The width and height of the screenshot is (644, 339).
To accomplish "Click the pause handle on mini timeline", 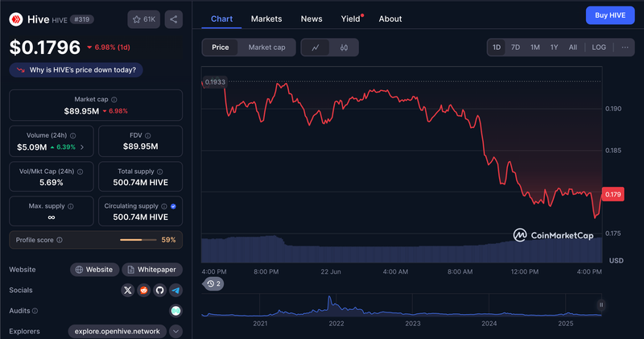I will 601,305.
